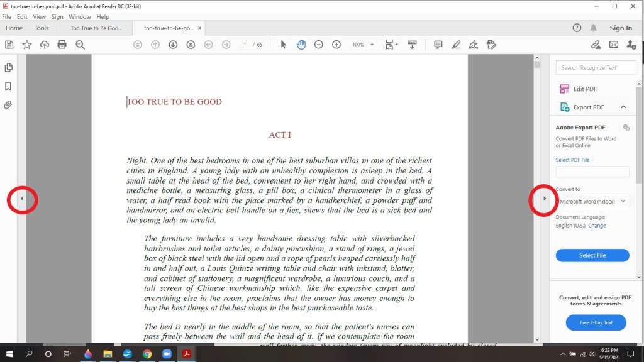Click the blue Select File button
Screen dimensions: 644x362
click(x=592, y=255)
